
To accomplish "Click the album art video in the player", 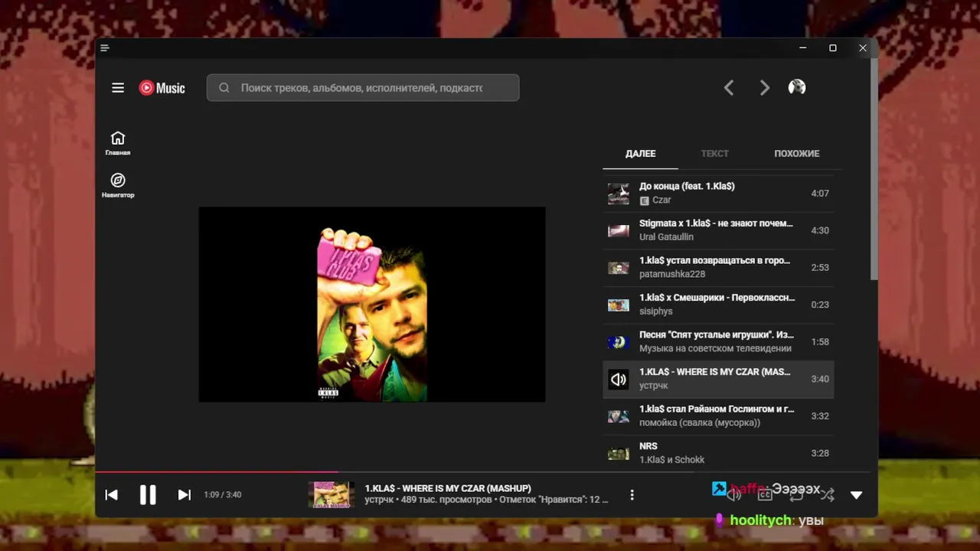I will tap(372, 304).
